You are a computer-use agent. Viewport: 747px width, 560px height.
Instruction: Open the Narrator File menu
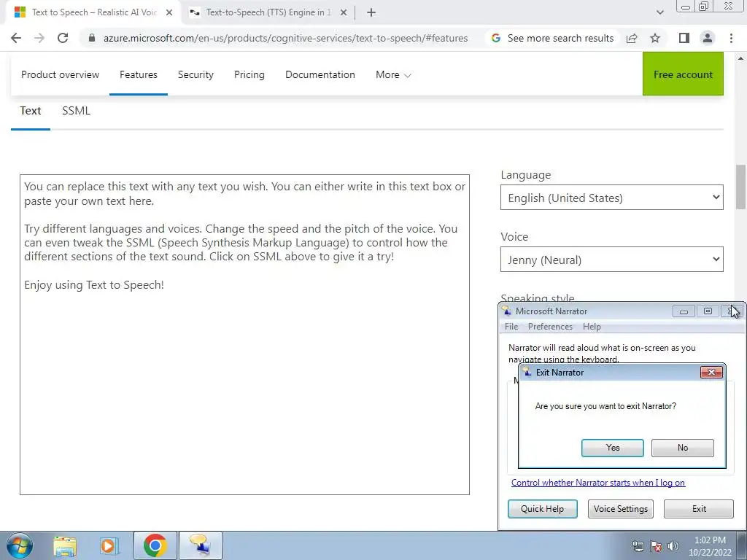pos(511,327)
